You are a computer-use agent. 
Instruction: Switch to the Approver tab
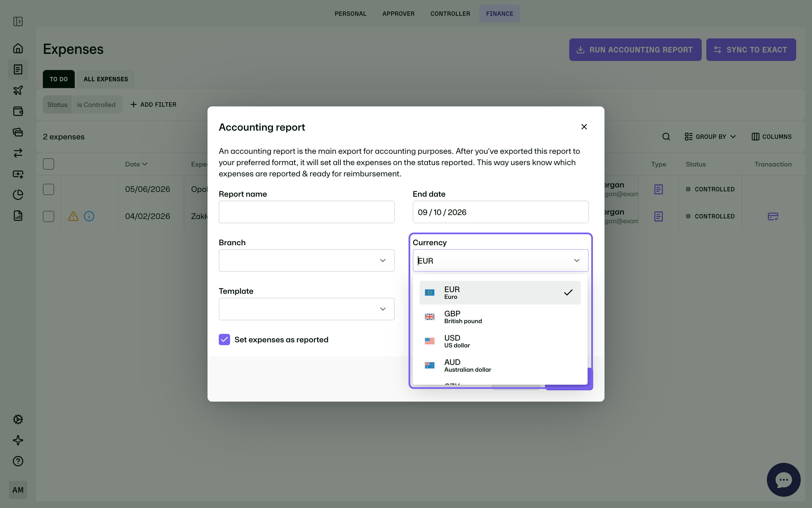(398, 14)
